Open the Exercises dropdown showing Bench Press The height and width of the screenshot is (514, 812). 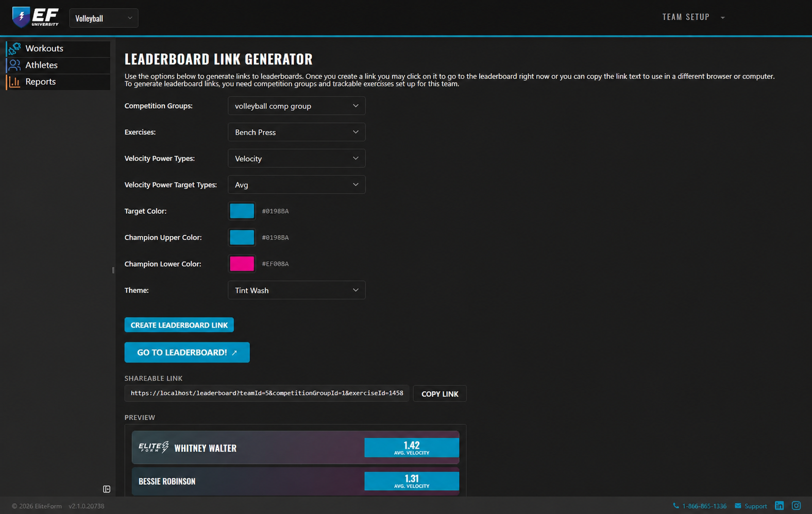click(296, 132)
